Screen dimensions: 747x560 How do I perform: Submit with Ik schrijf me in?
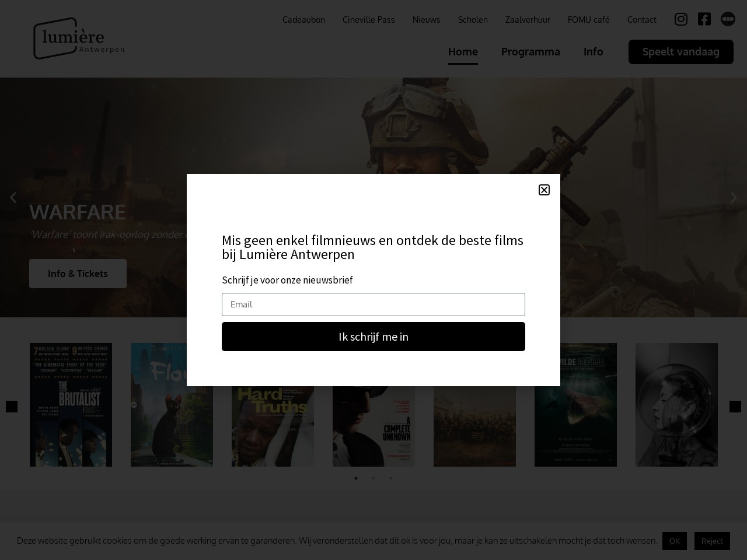click(373, 337)
